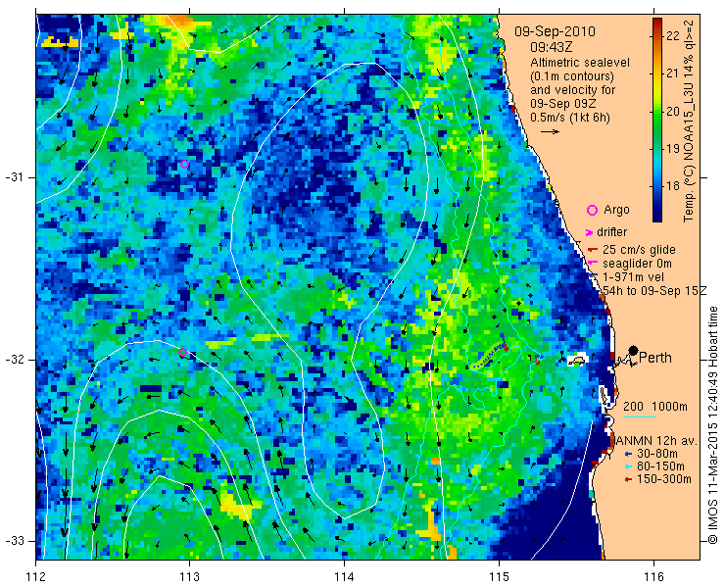This screenshot has width=725, height=588.
Task: Click the 'Argo' legend label
Action: click(x=616, y=210)
